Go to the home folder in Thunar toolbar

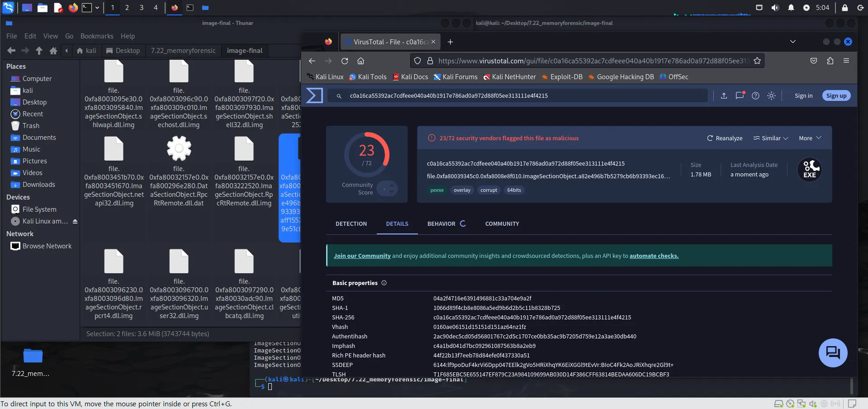point(53,51)
